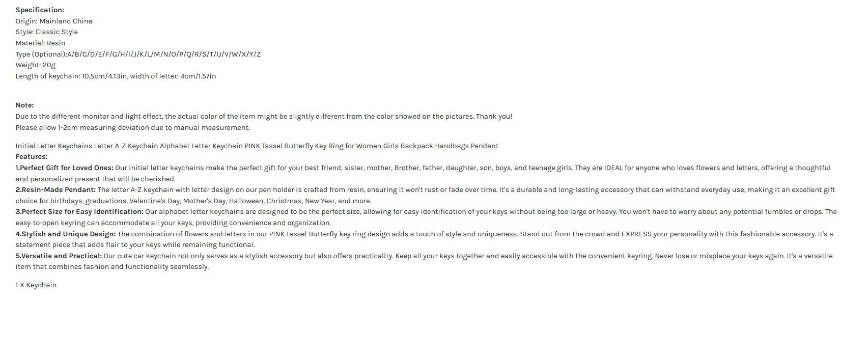Viewport: 868px width, 356px height.
Task: Click the word IDEAL in first feature
Action: (x=613, y=168)
